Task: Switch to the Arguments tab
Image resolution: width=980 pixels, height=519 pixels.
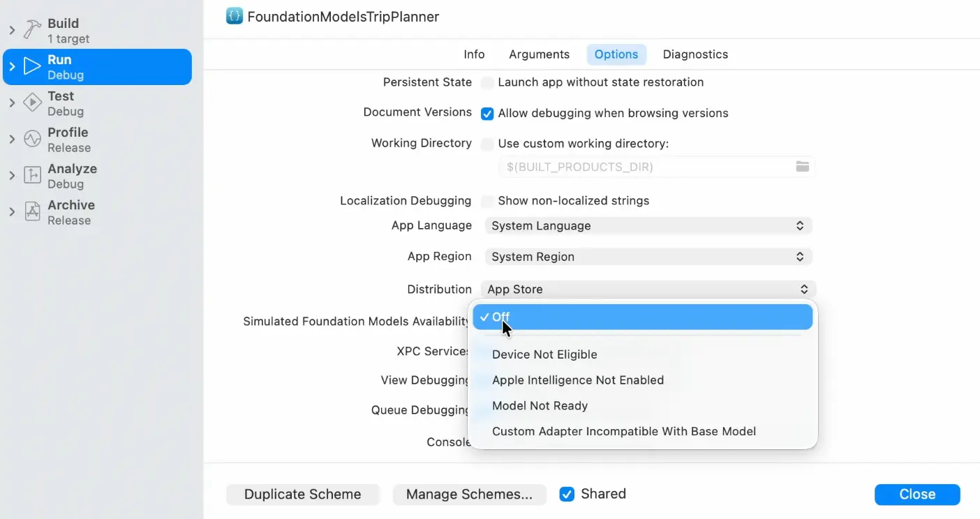Action: (x=539, y=54)
